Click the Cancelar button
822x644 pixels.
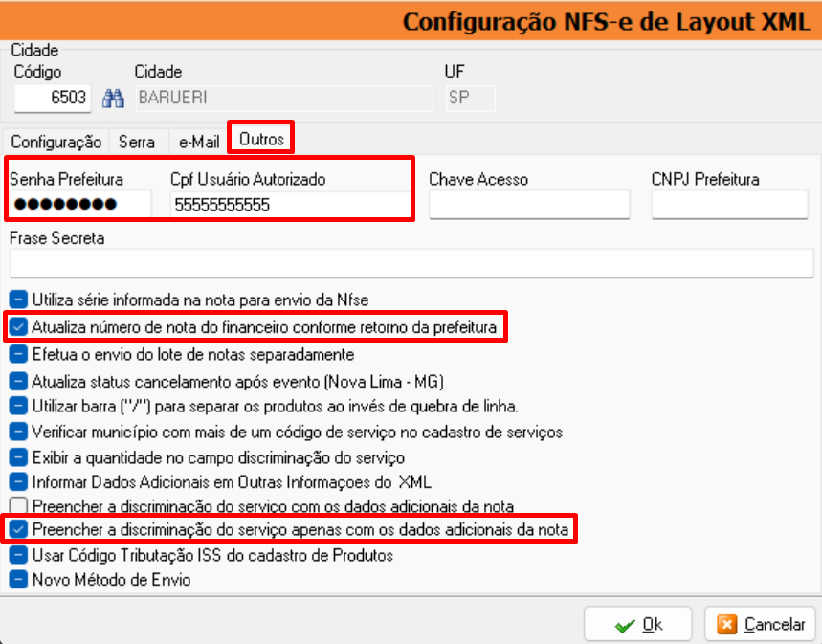coord(760,624)
